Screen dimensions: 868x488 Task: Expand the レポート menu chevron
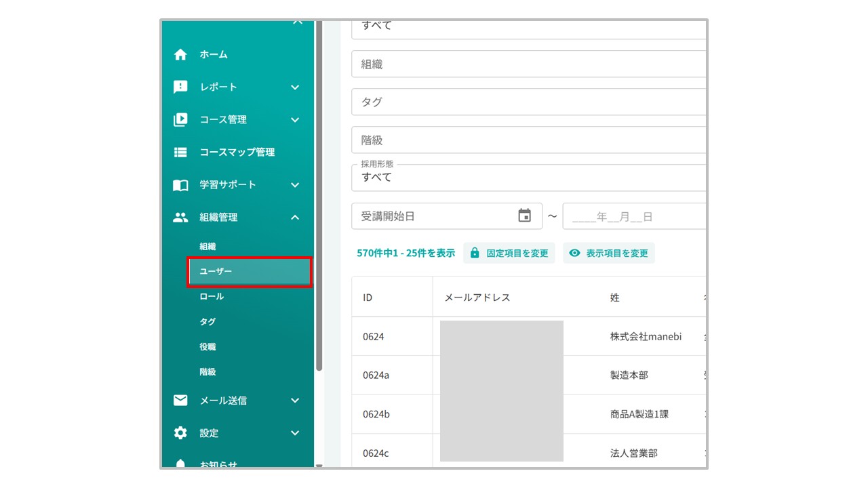[x=295, y=87]
